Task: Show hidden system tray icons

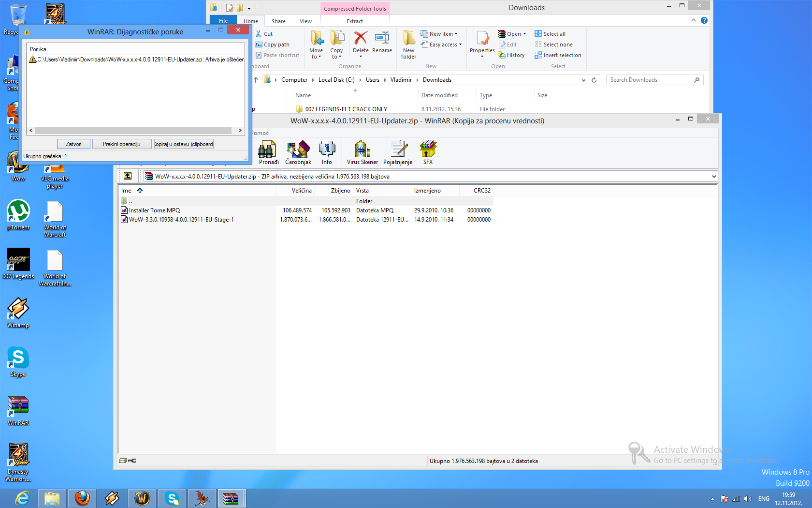Action: tap(712, 499)
